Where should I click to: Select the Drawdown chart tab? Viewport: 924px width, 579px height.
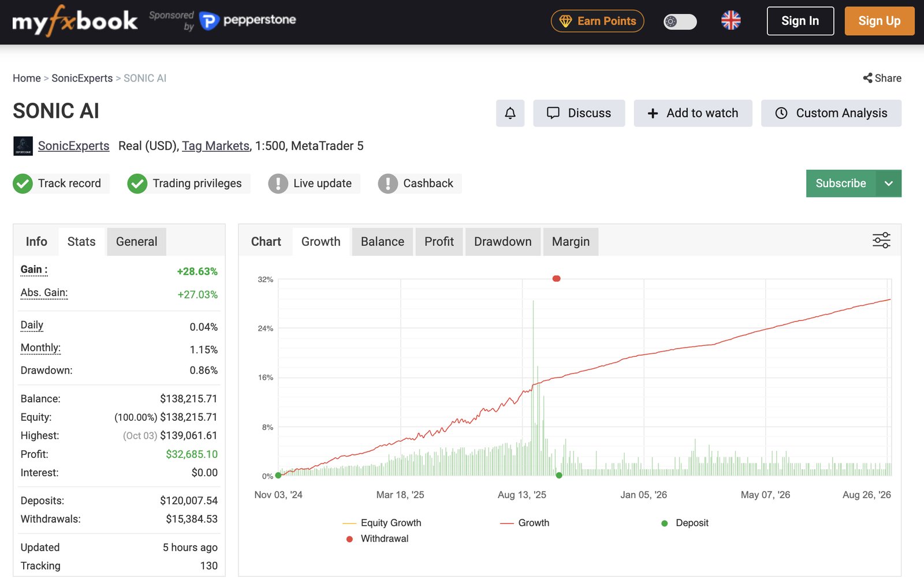[502, 242]
